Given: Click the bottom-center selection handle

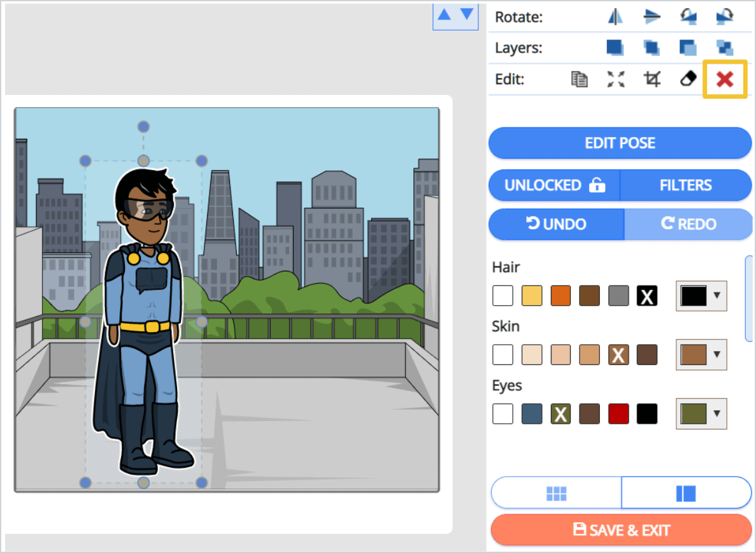Looking at the screenshot, I should (x=143, y=483).
